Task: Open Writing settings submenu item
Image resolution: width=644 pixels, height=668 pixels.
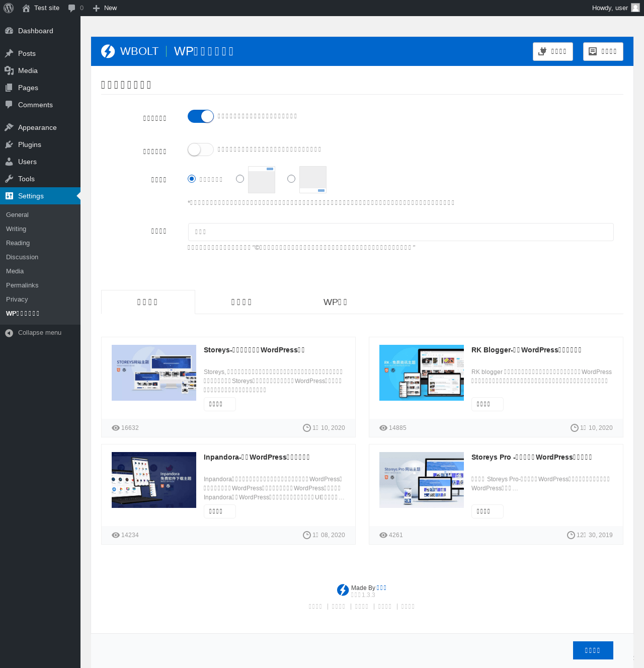Action: [16, 229]
